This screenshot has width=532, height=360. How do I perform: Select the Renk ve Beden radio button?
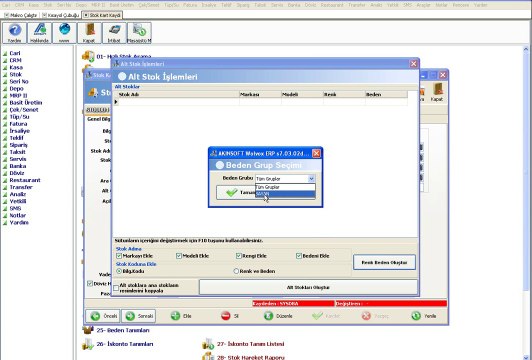[x=236, y=271]
